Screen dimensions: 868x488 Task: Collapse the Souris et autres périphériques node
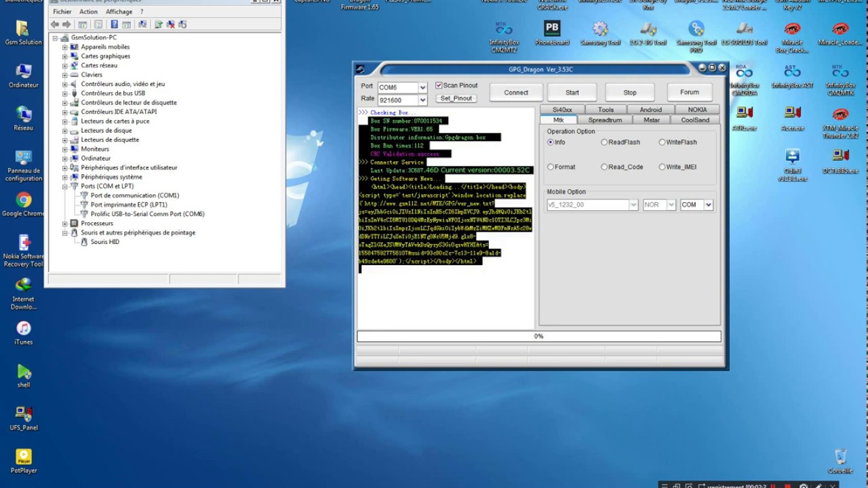(65, 232)
